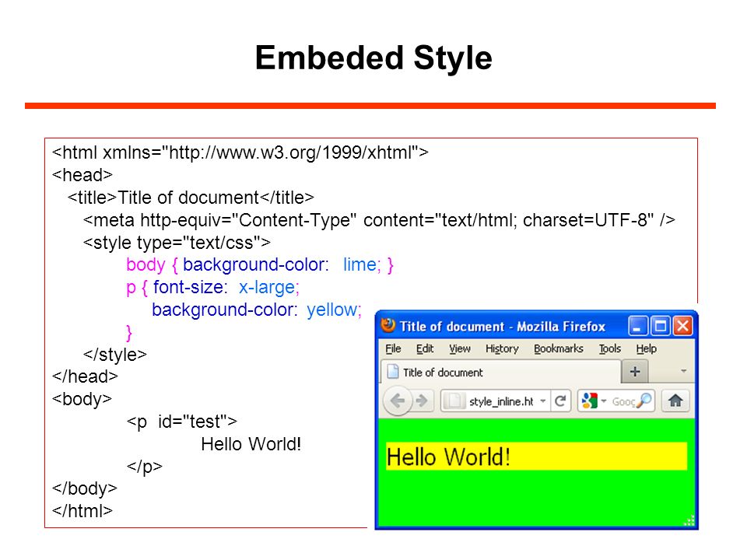Click the Firefox window resize grip
This screenshot has height=560, width=747.
pyautogui.click(x=689, y=520)
